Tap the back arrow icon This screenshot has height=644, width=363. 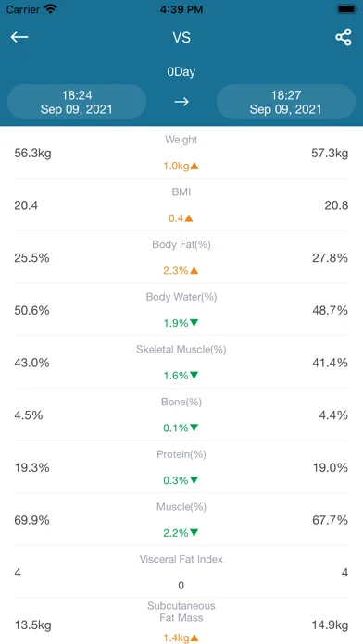pyautogui.click(x=19, y=37)
